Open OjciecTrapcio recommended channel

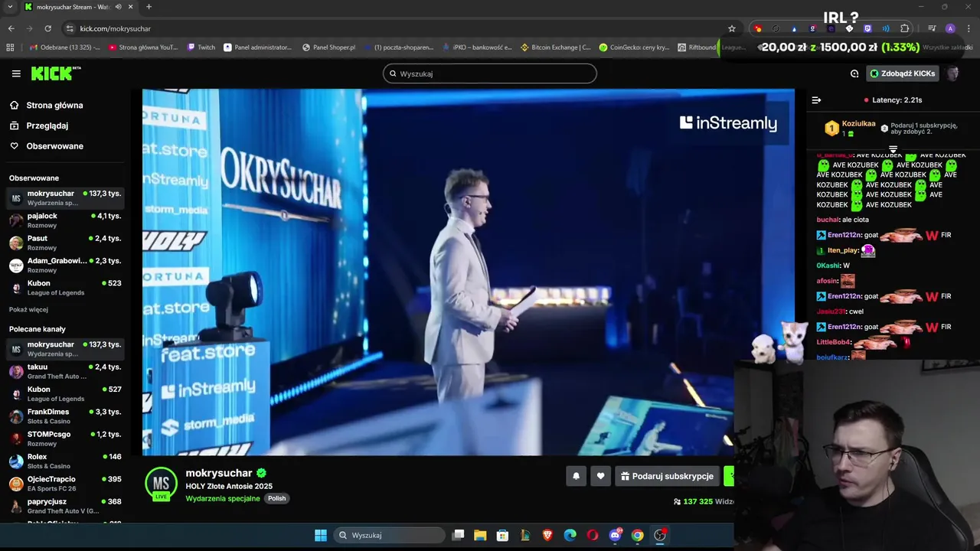coord(64,484)
